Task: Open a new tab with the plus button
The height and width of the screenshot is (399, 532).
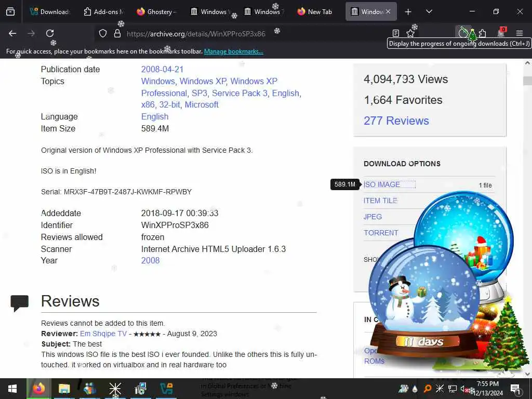Action: (x=408, y=12)
